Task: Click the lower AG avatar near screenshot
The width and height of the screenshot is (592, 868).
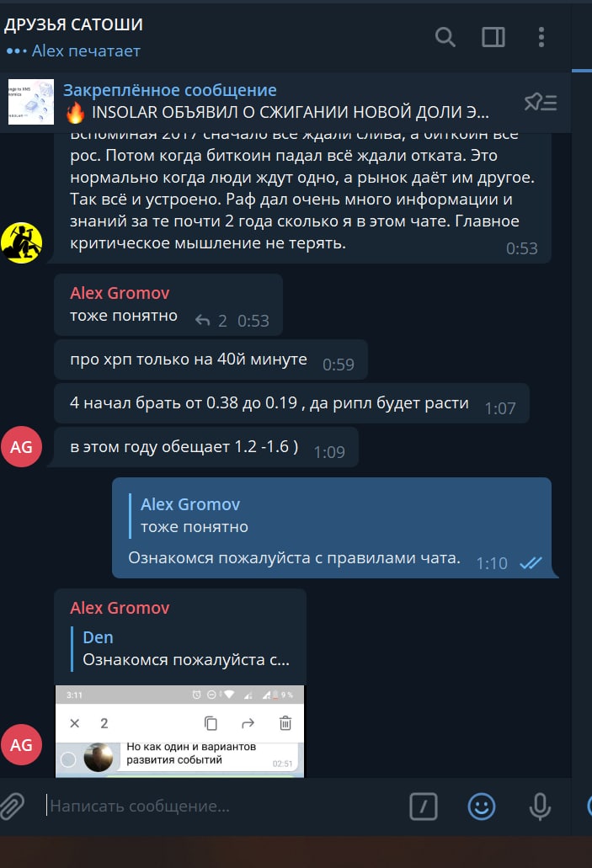Action: (x=21, y=744)
